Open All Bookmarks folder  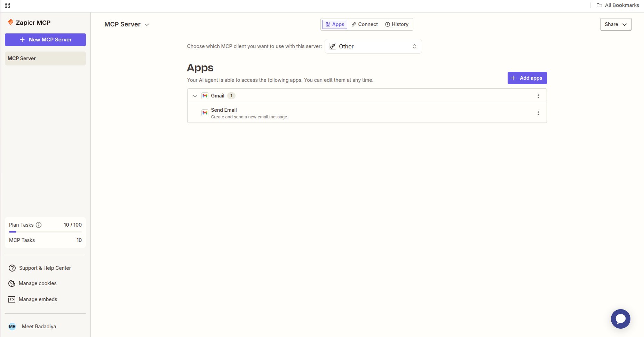click(618, 5)
